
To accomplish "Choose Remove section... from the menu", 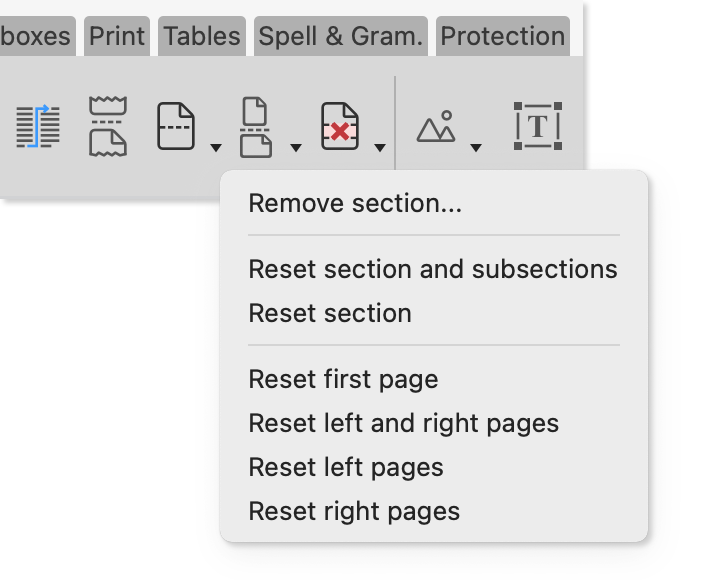I will [355, 204].
